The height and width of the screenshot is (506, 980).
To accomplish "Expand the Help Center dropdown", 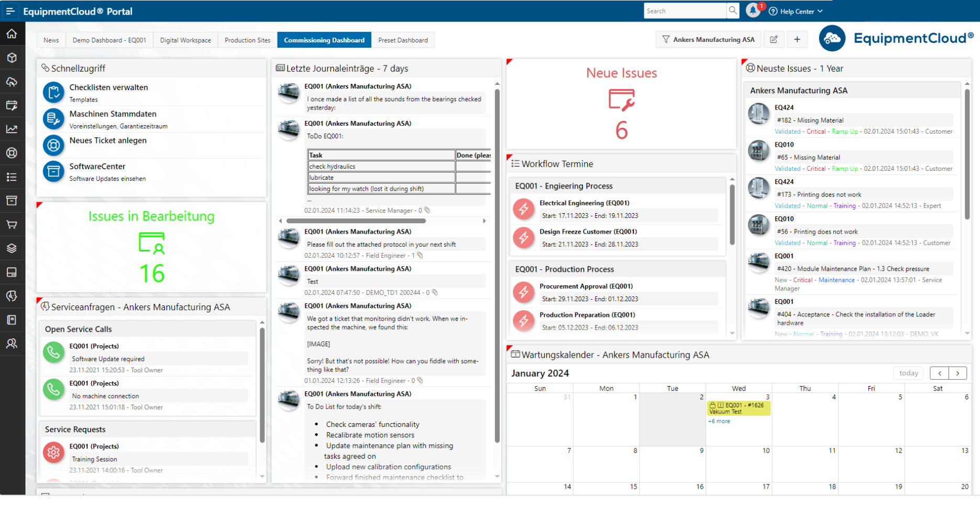I will coord(796,11).
